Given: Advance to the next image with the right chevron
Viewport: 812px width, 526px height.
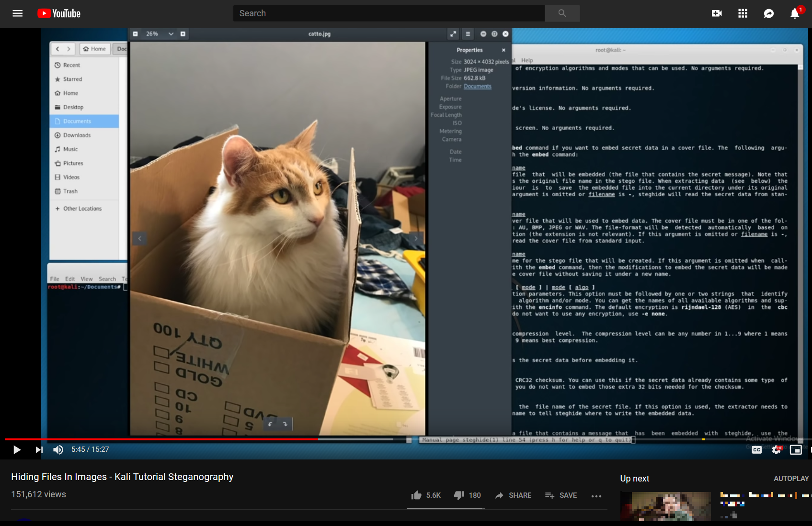Looking at the screenshot, I should (415, 238).
